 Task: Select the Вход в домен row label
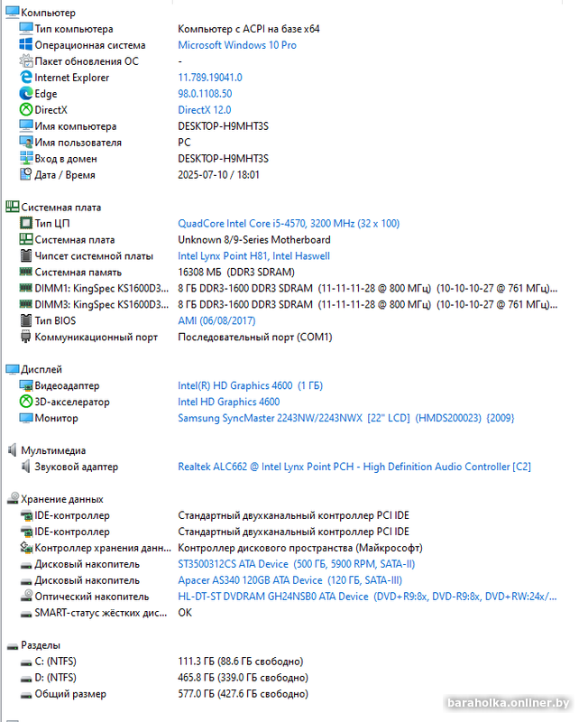(x=66, y=159)
